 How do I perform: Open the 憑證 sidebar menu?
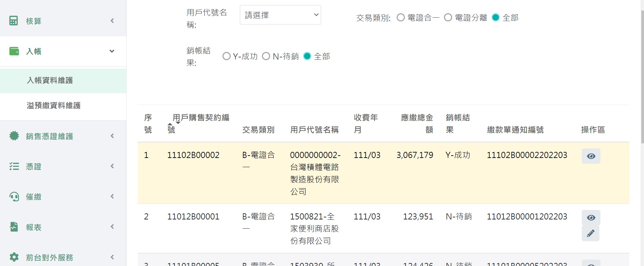[x=63, y=166]
